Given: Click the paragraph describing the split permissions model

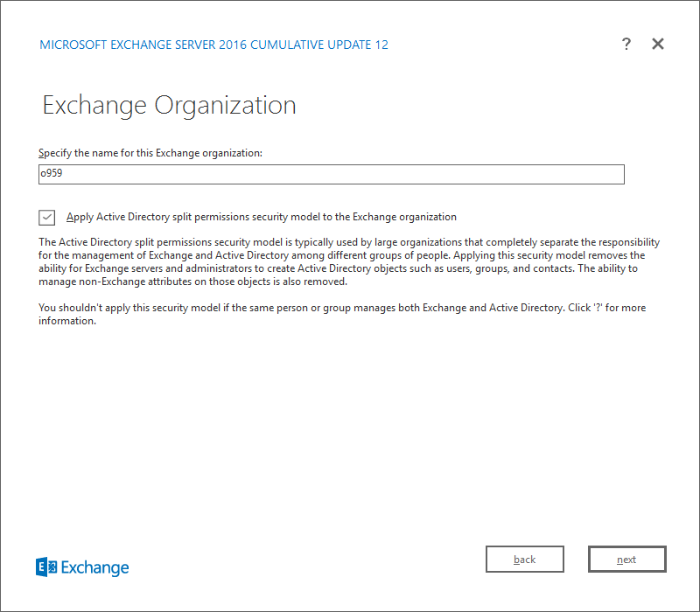Looking at the screenshot, I should click(349, 261).
